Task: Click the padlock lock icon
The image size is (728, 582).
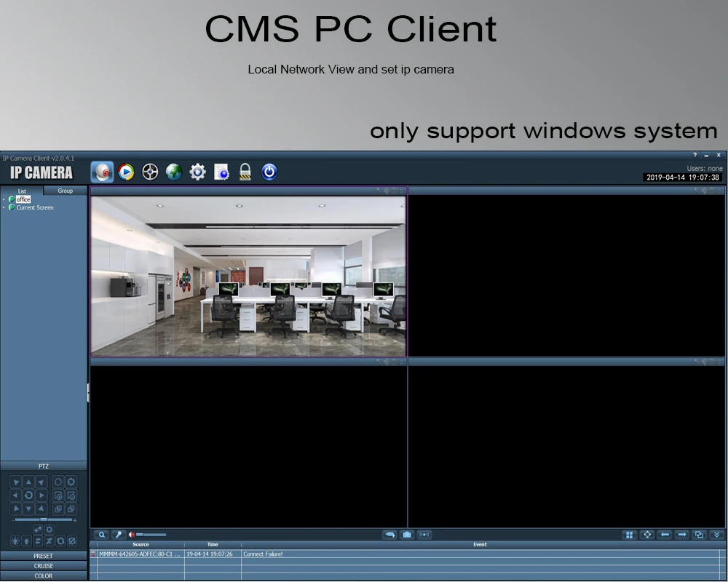Action: pos(245,172)
